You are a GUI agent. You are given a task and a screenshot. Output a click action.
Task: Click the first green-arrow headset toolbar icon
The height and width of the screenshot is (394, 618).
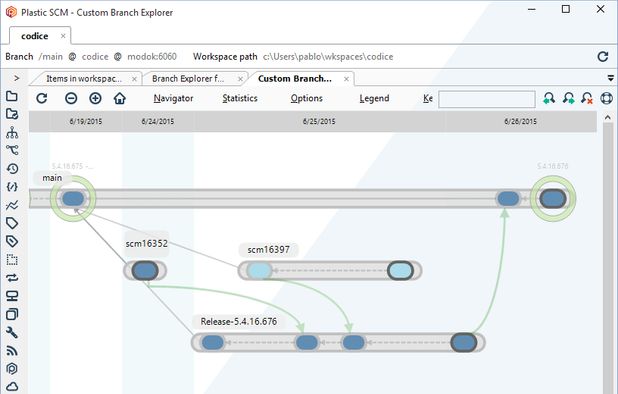tap(549, 98)
